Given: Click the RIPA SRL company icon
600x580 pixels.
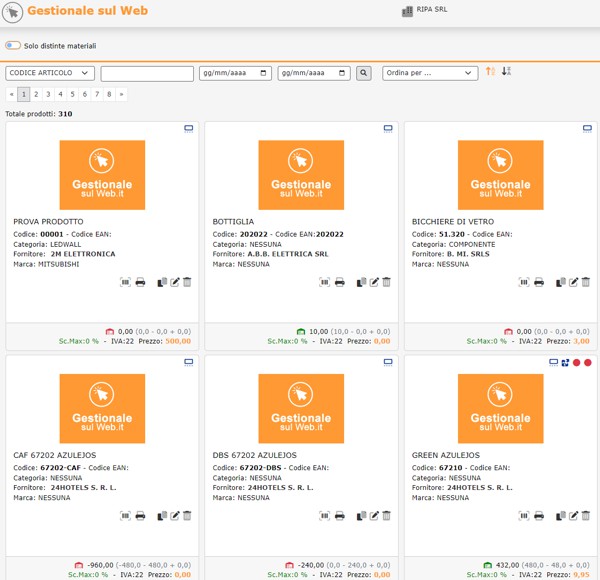Looking at the screenshot, I should [x=407, y=11].
